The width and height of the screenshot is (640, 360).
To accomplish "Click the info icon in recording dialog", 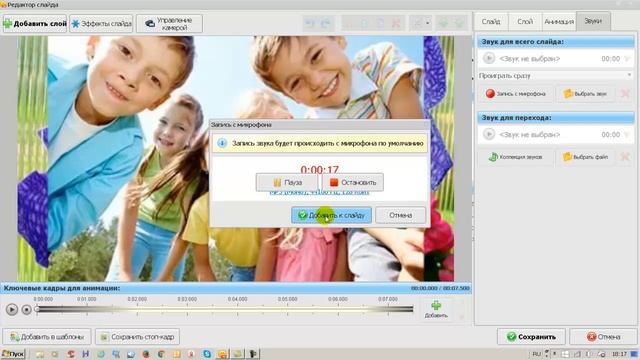I will click(222, 143).
